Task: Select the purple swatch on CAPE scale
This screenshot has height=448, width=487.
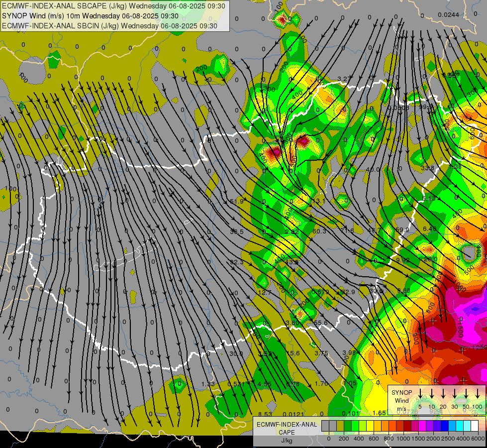Action: click(430, 426)
